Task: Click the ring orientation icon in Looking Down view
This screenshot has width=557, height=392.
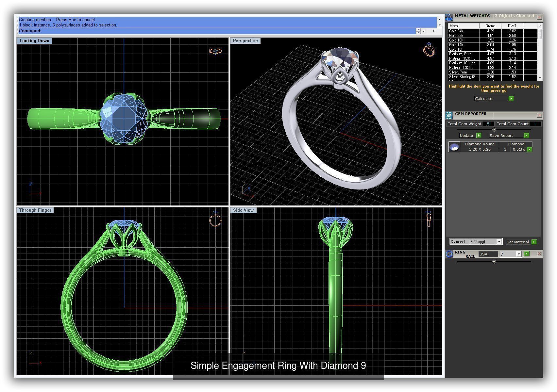Action: 215,51
